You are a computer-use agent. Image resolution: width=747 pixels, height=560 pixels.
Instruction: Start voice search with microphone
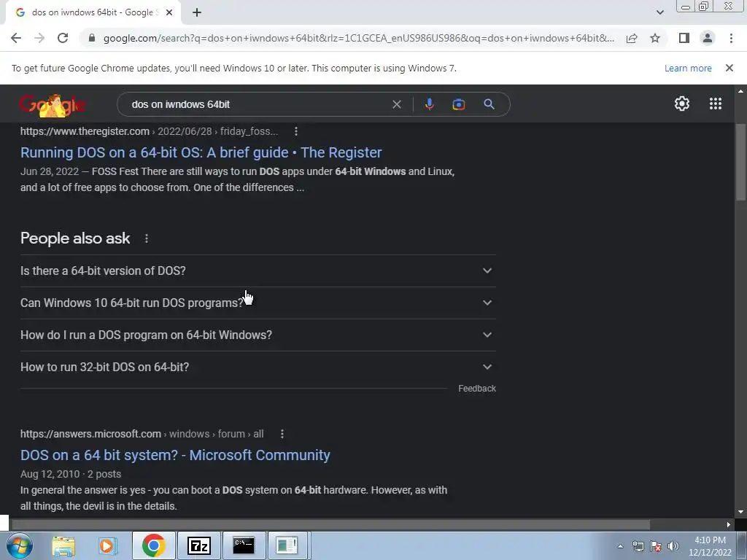[429, 104]
